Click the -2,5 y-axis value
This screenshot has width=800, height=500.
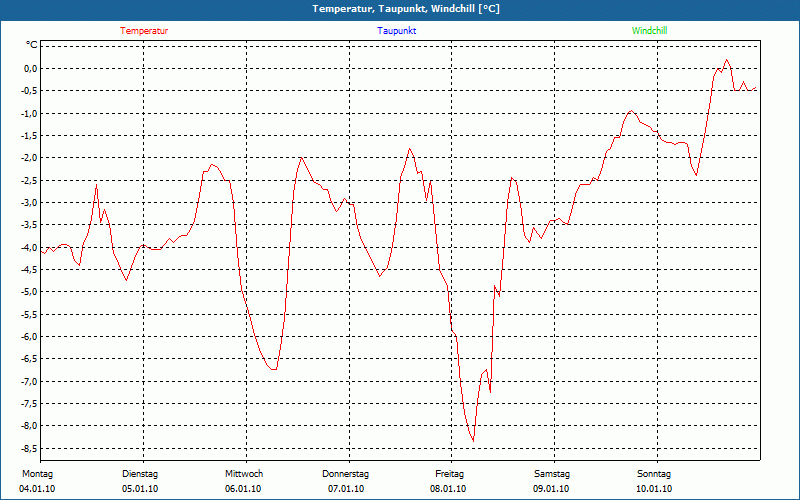(29, 181)
